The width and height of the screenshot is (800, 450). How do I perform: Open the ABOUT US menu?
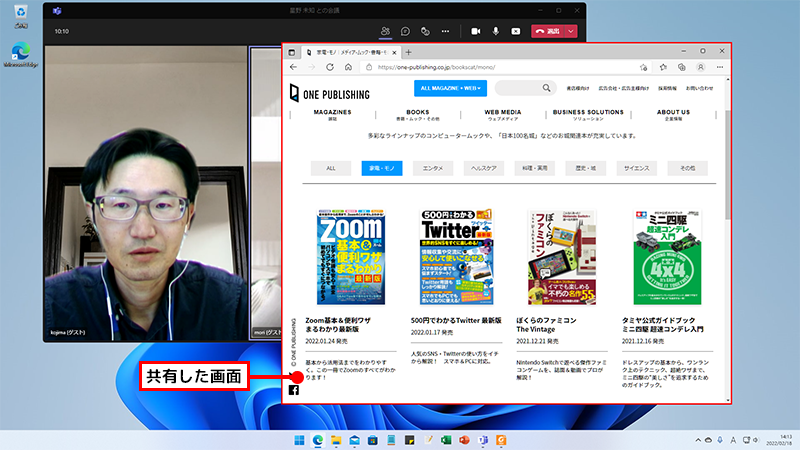click(x=673, y=115)
